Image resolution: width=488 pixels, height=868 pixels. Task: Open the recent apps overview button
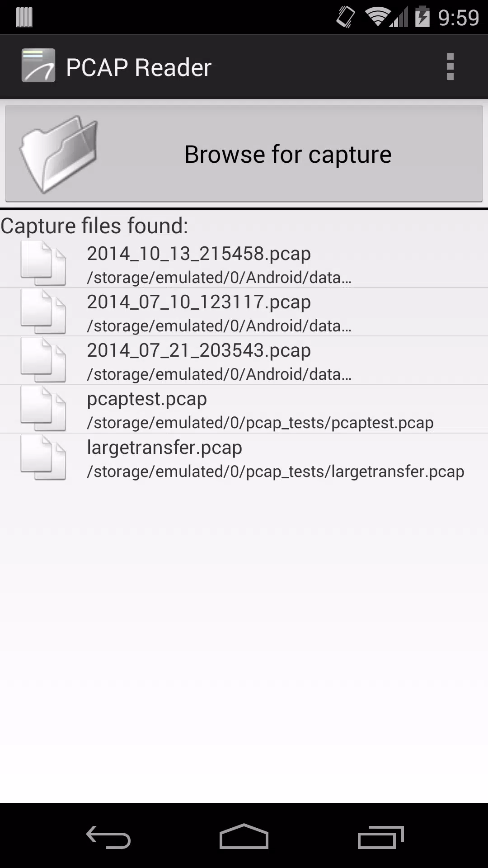tap(380, 837)
